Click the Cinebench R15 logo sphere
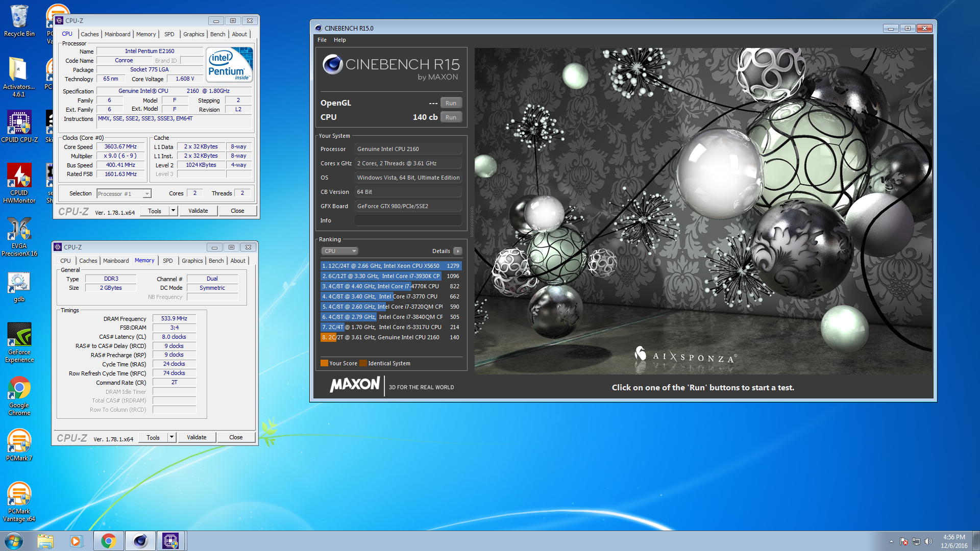This screenshot has width=980, height=551. click(x=333, y=64)
